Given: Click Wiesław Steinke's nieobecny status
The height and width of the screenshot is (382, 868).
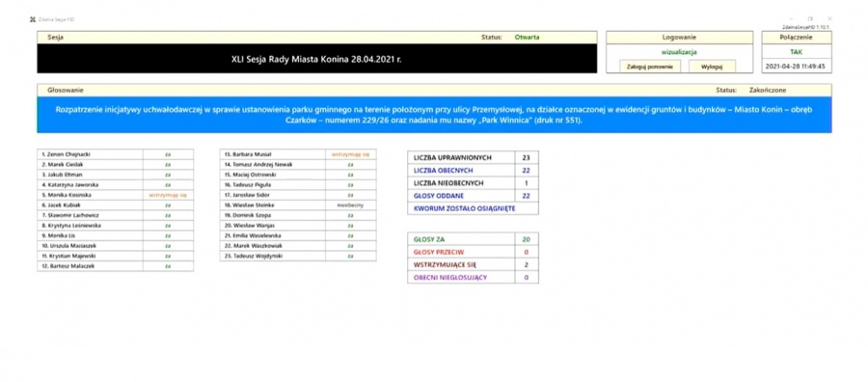Looking at the screenshot, I should (350, 205).
